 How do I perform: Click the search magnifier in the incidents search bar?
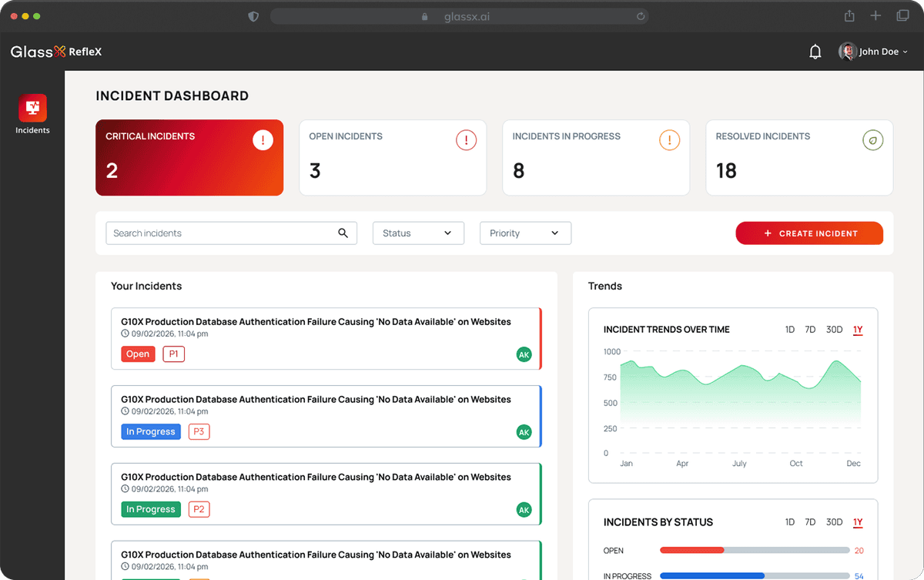click(x=342, y=233)
